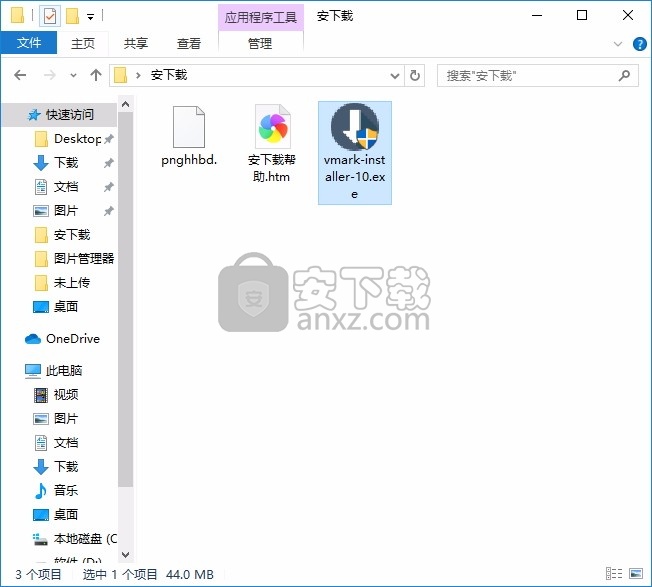Image resolution: width=652 pixels, height=587 pixels.
Task: Click the address bar folder icon
Action: (x=121, y=75)
